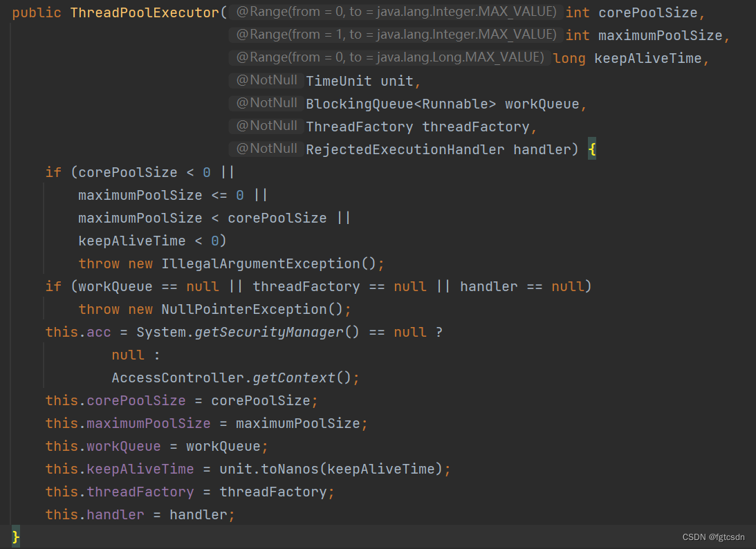Click 'threadFactory' in 'threadFactory == null'
Screen dimensions: 756x549
click(306, 287)
